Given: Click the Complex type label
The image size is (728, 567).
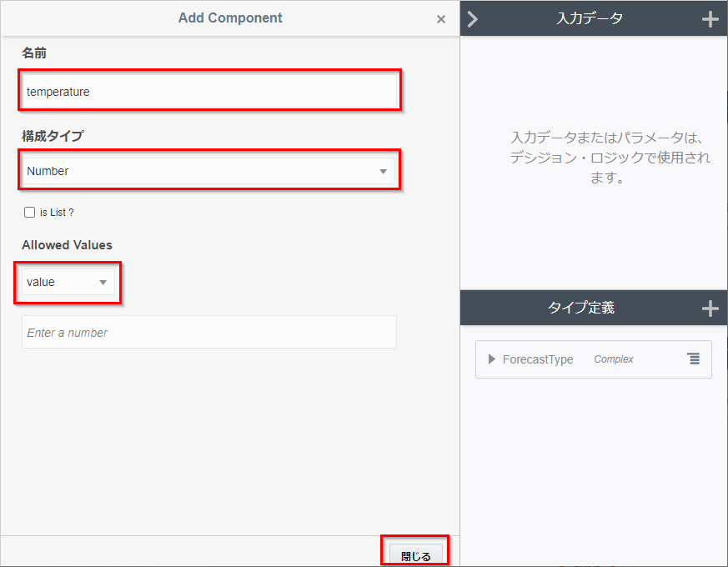Looking at the screenshot, I should click(x=614, y=359).
